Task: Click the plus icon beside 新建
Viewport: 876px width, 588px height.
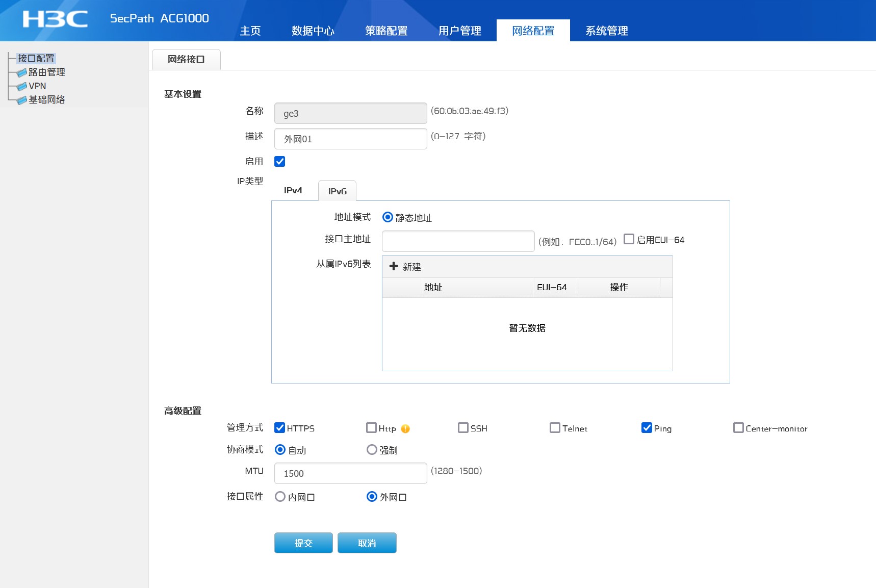Action: [x=394, y=266]
